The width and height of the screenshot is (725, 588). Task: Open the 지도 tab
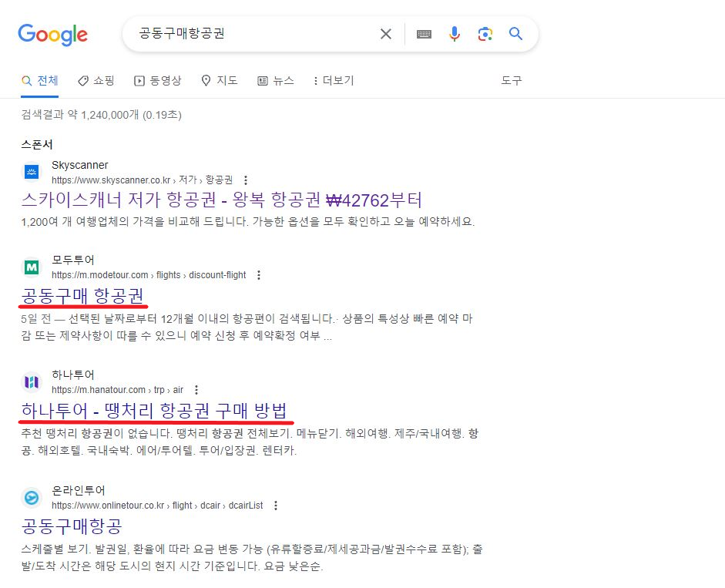click(220, 81)
